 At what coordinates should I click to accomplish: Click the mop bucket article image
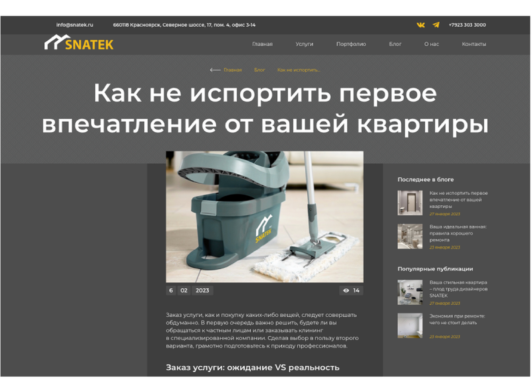click(x=265, y=217)
